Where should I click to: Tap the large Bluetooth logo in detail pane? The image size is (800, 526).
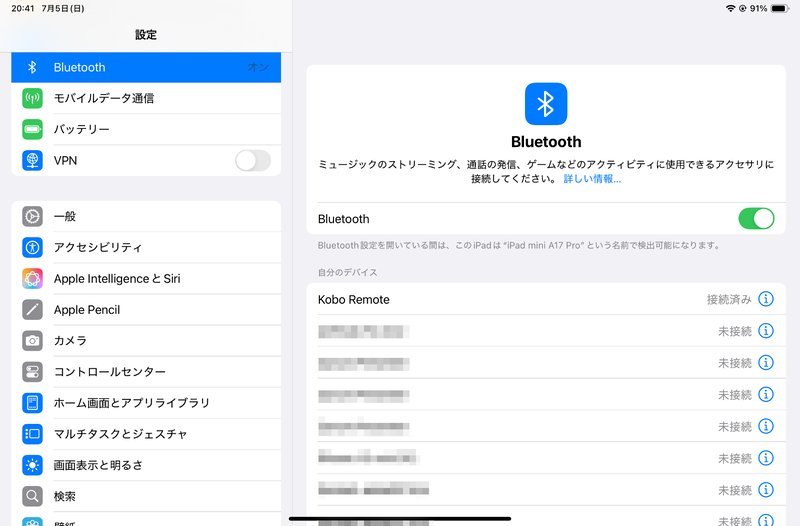click(546, 104)
